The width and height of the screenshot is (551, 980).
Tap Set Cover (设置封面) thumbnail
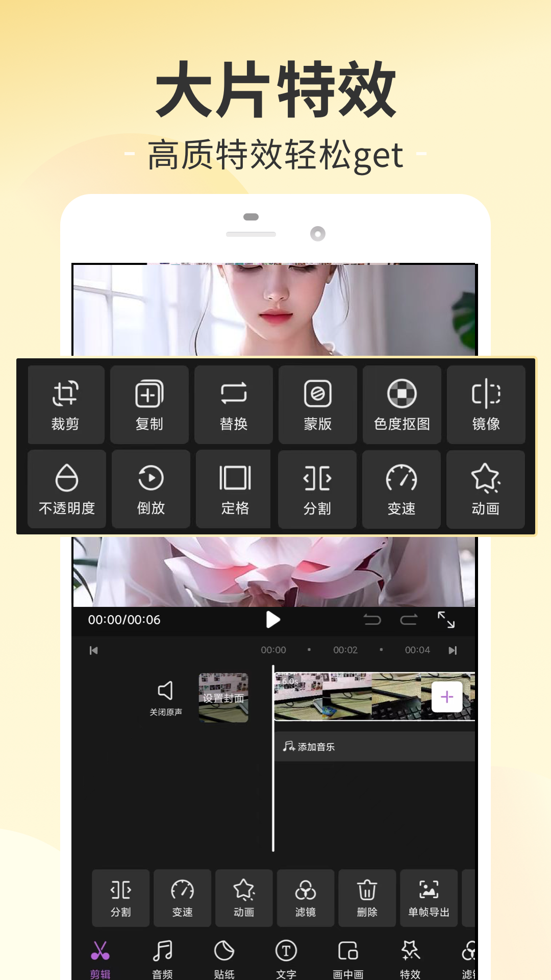(223, 697)
